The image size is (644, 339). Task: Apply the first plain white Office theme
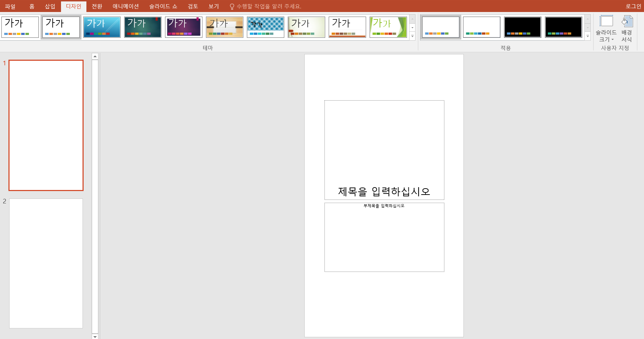point(20,27)
